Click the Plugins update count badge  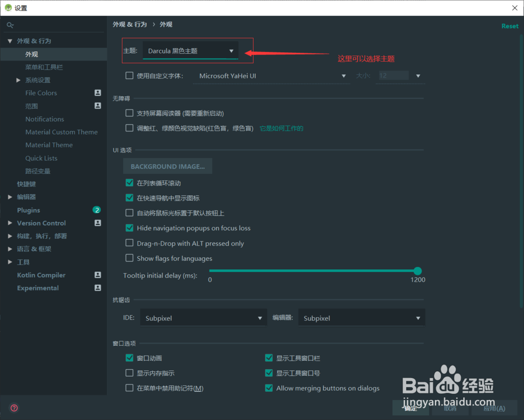(96, 209)
